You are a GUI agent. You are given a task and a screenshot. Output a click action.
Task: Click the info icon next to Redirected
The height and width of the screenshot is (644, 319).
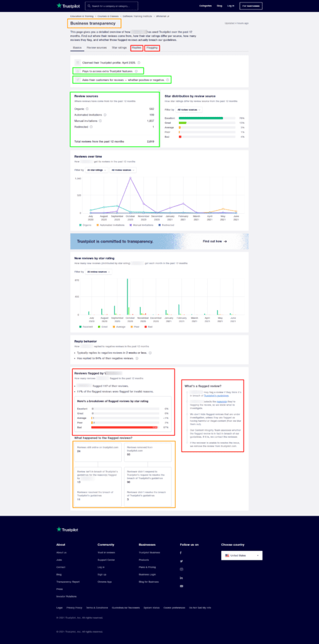pyautogui.click(x=91, y=127)
